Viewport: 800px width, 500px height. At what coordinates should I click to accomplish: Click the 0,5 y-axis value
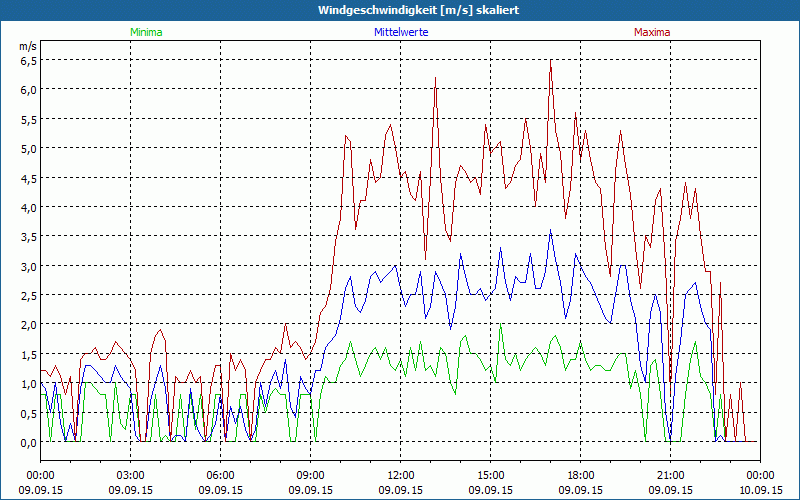(29, 413)
